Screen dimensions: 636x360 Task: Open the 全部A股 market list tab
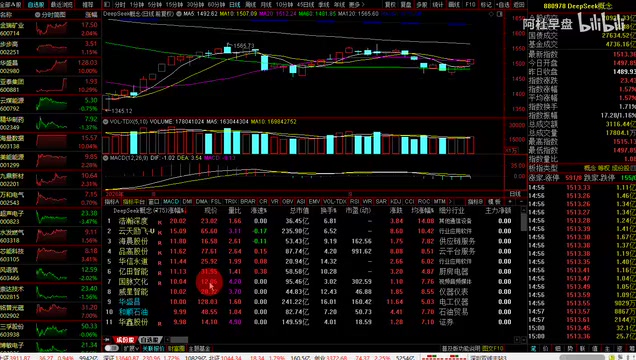[x=11, y=4]
